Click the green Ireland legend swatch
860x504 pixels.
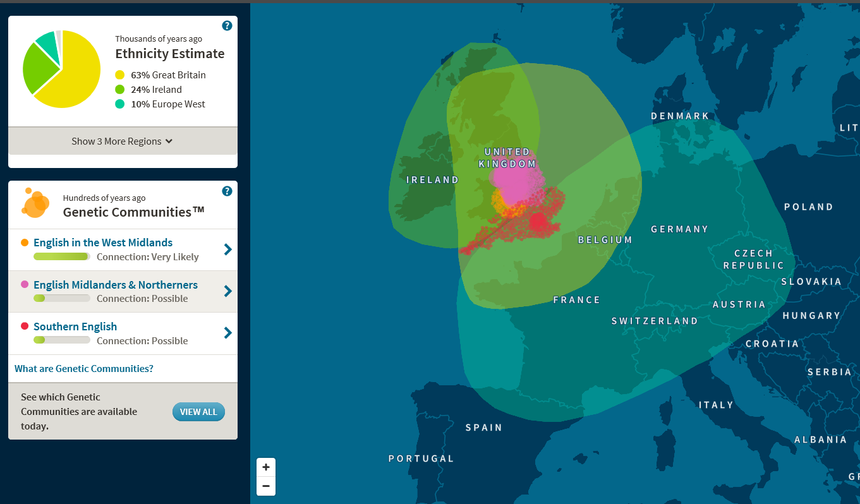tap(121, 89)
